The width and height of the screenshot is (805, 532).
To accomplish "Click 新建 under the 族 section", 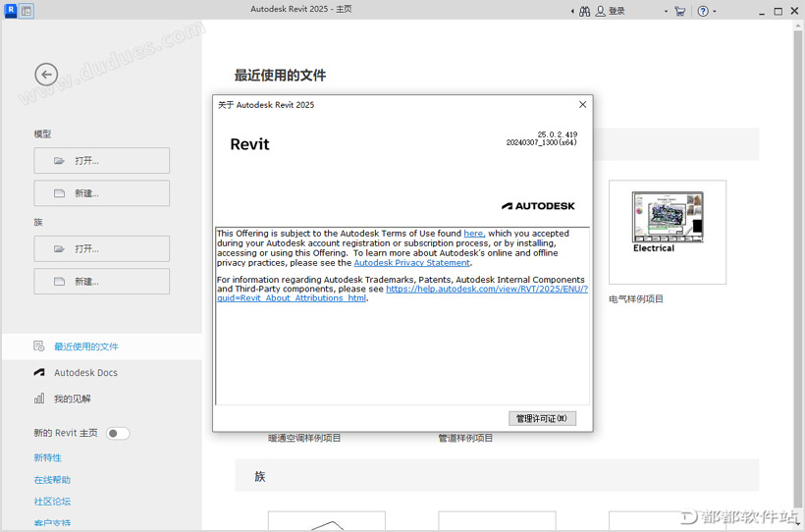I will 102,282.
